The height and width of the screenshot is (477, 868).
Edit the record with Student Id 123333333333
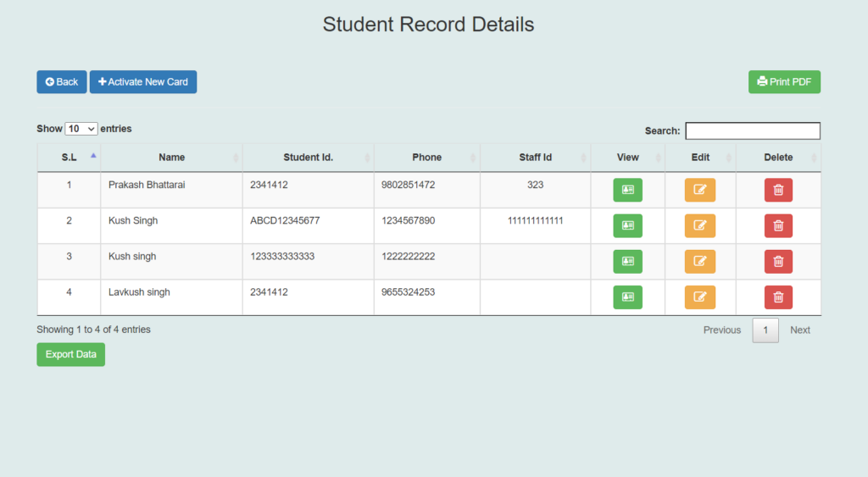699,261
